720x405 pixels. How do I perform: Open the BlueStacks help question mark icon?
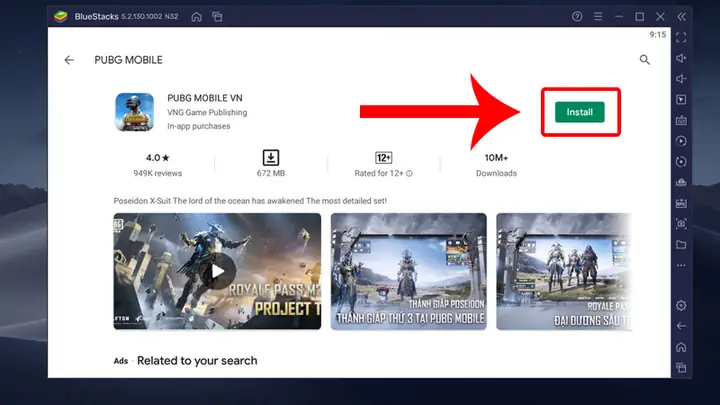tap(577, 17)
